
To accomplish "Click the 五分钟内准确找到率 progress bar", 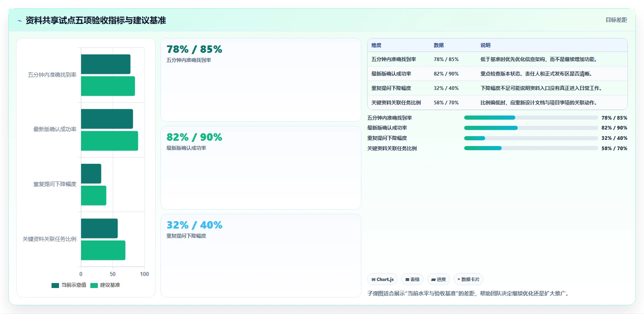I will [x=531, y=118].
